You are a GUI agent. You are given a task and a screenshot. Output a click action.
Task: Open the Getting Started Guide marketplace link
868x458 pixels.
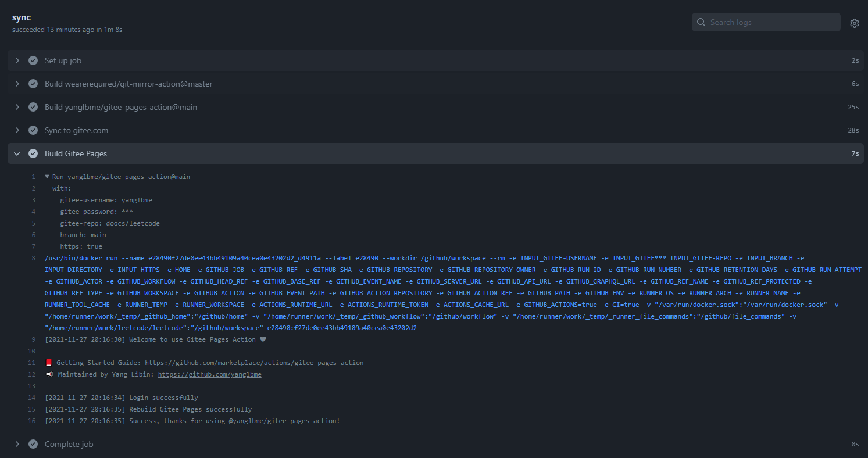tap(254, 363)
